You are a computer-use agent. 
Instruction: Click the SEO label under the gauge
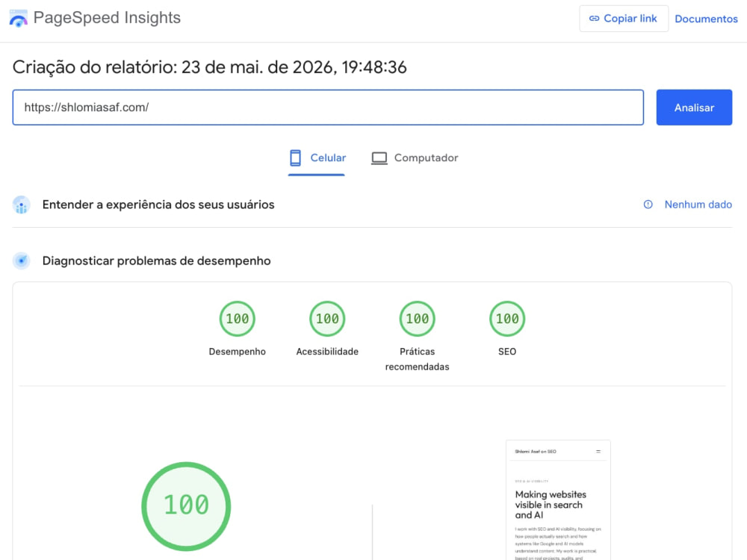click(x=507, y=352)
